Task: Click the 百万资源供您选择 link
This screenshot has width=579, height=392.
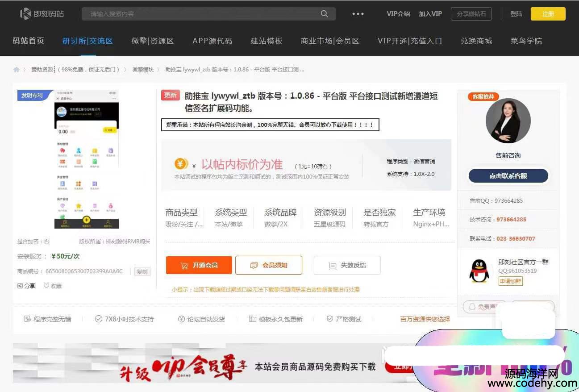Action: (x=425, y=319)
